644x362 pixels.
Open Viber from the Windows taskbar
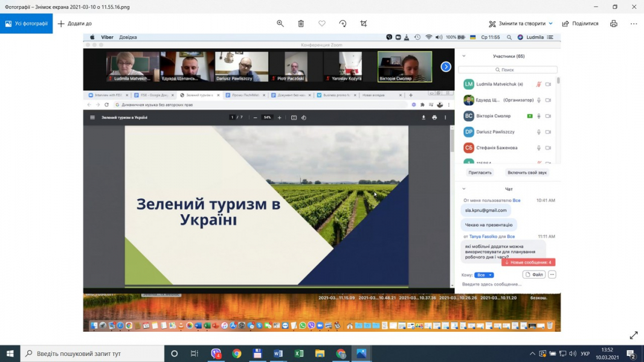pyautogui.click(x=216, y=354)
